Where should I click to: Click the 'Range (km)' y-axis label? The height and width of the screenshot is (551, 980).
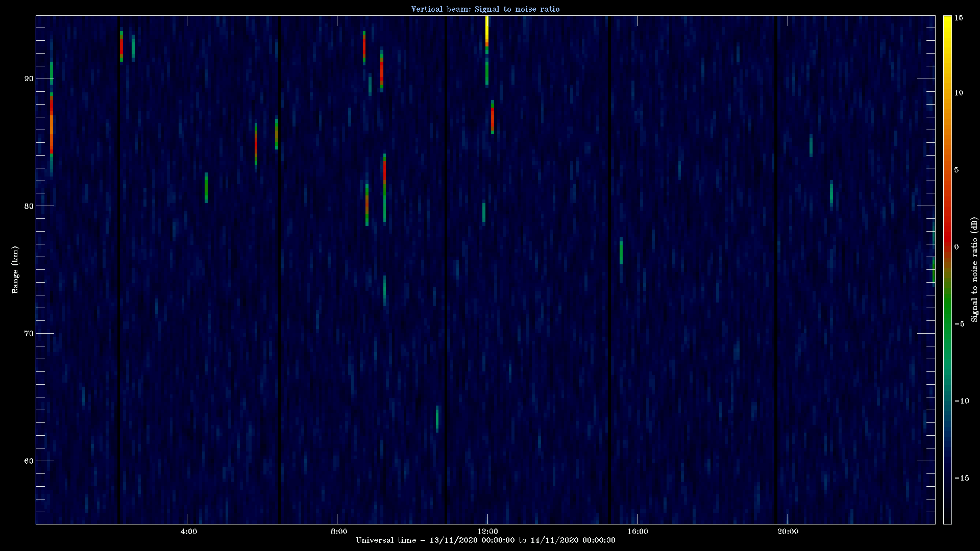tap(15, 269)
